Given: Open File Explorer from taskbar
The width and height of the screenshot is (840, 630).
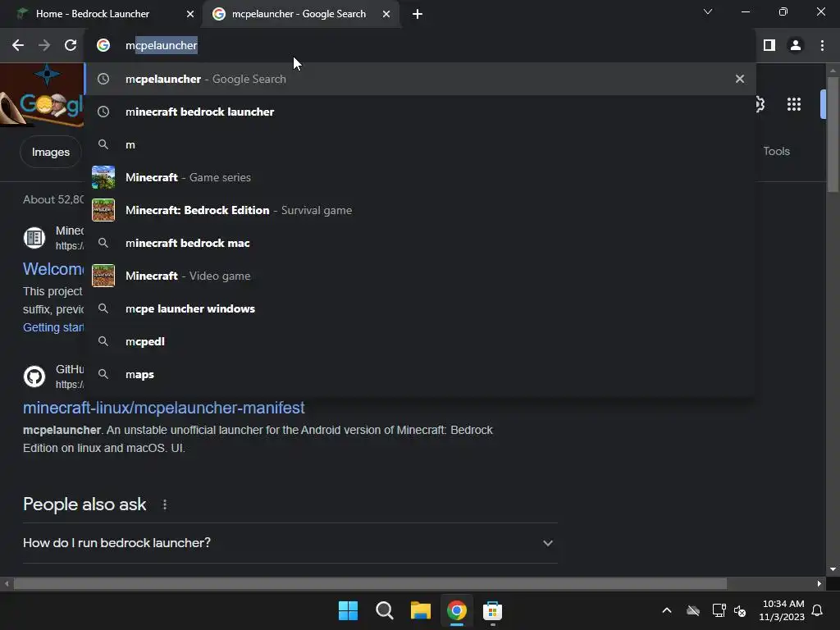Looking at the screenshot, I should [x=421, y=610].
